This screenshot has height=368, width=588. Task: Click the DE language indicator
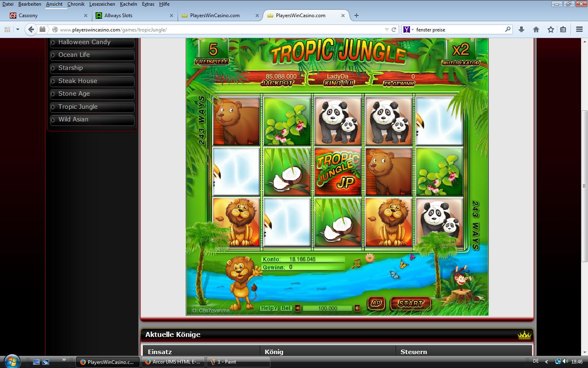pos(536,361)
